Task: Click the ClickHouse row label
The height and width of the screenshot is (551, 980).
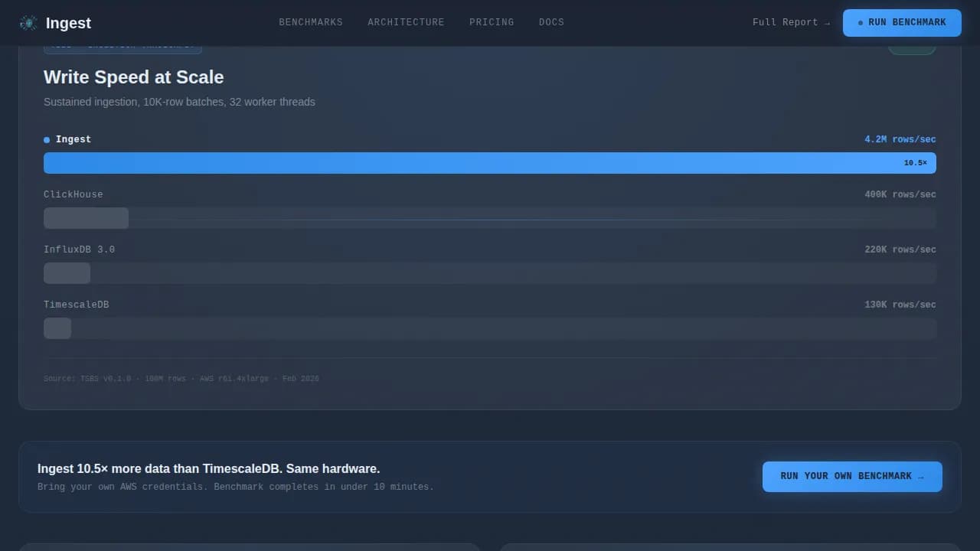Action: 73,194
